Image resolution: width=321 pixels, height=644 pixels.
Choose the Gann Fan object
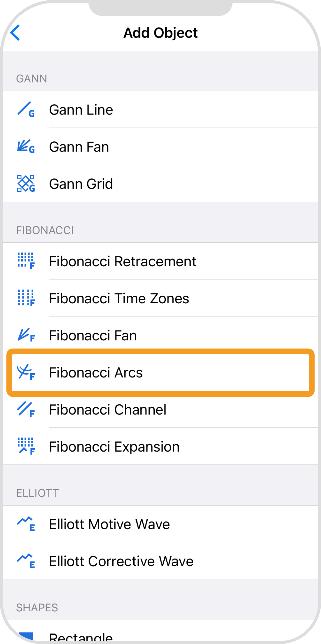[x=79, y=147]
